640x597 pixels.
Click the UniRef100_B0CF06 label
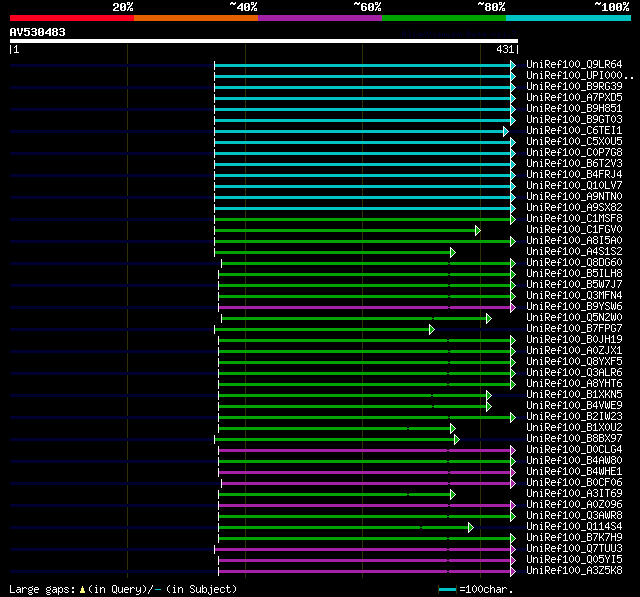click(574, 483)
